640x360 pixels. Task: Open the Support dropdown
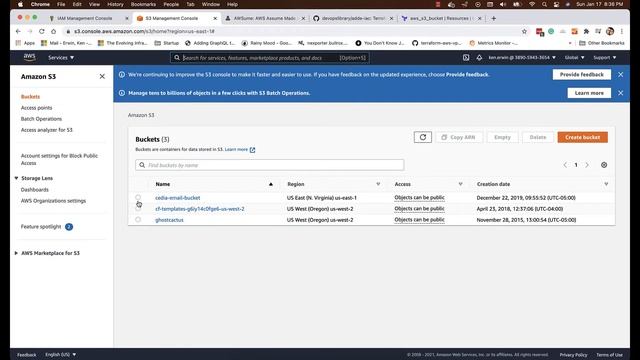click(604, 58)
